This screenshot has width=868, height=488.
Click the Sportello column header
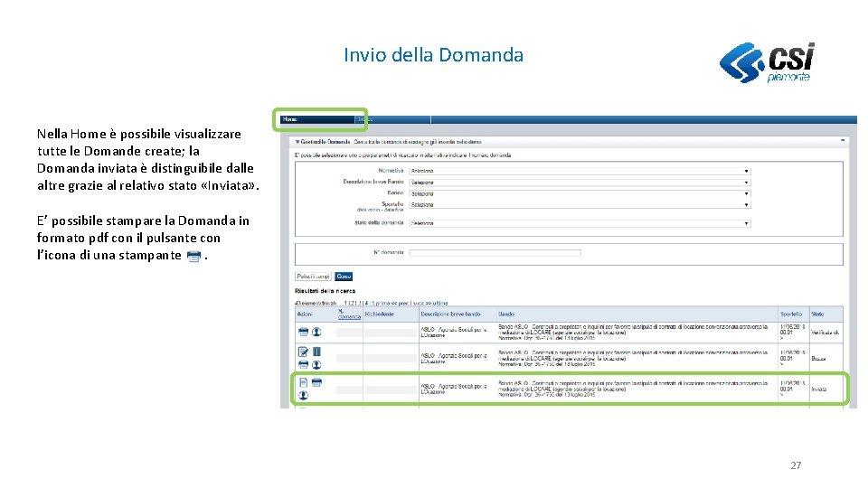click(x=791, y=314)
